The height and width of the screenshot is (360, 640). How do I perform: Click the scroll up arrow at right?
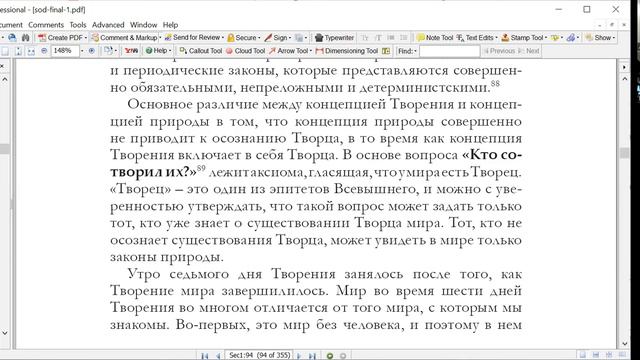coord(624,78)
